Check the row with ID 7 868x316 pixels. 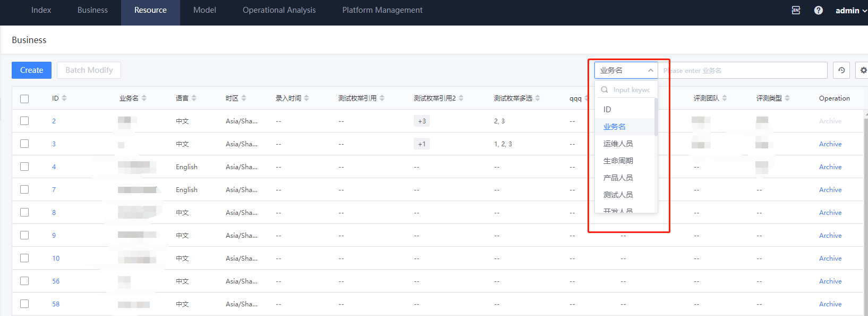24,189
